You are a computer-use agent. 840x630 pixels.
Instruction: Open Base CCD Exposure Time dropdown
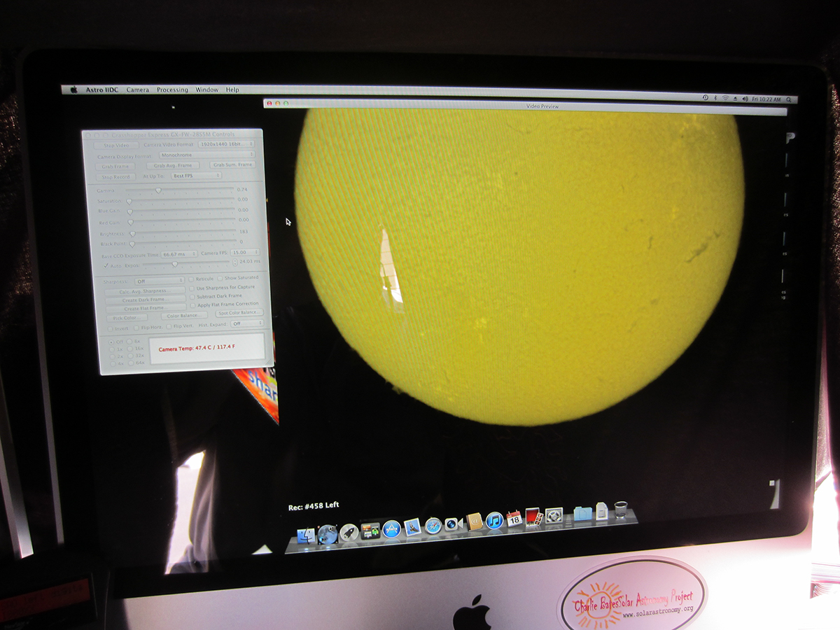pos(180,254)
